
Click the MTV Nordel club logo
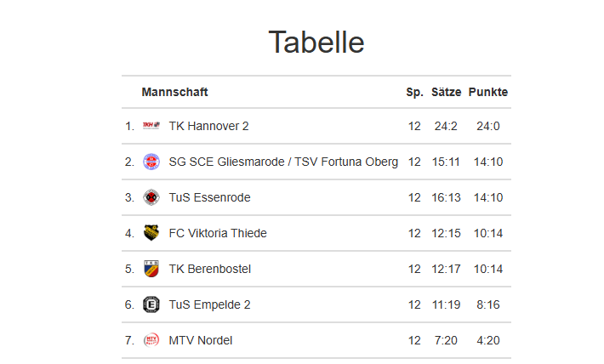[x=151, y=340]
